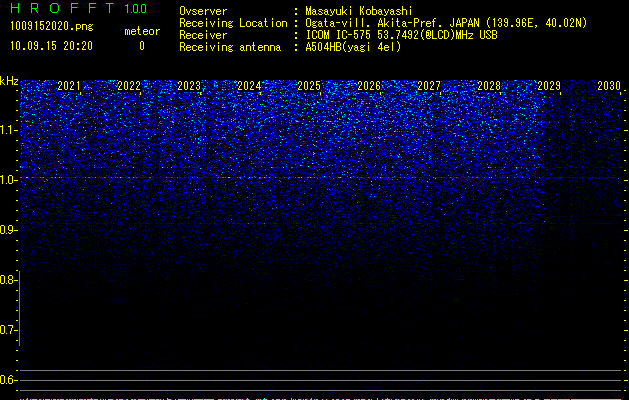Image resolution: width=629 pixels, height=400 pixels.
Task: Click the 2028 time marker
Action: (x=489, y=86)
